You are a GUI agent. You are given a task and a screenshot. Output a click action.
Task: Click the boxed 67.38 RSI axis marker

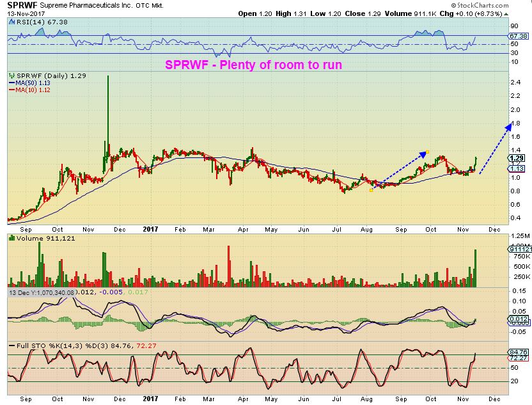pos(519,36)
